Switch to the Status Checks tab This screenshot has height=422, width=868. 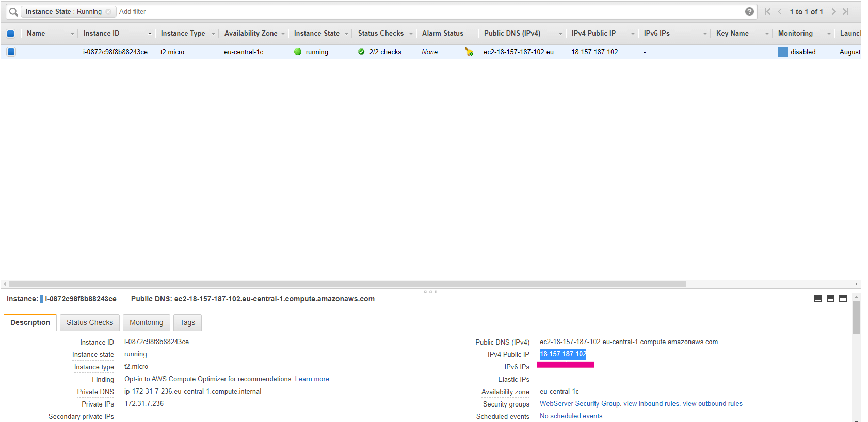coord(90,322)
